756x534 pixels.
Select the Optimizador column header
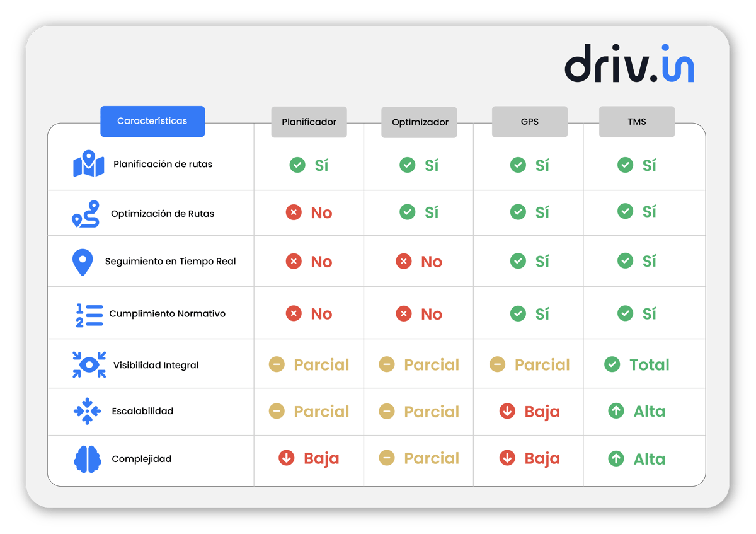(x=419, y=122)
